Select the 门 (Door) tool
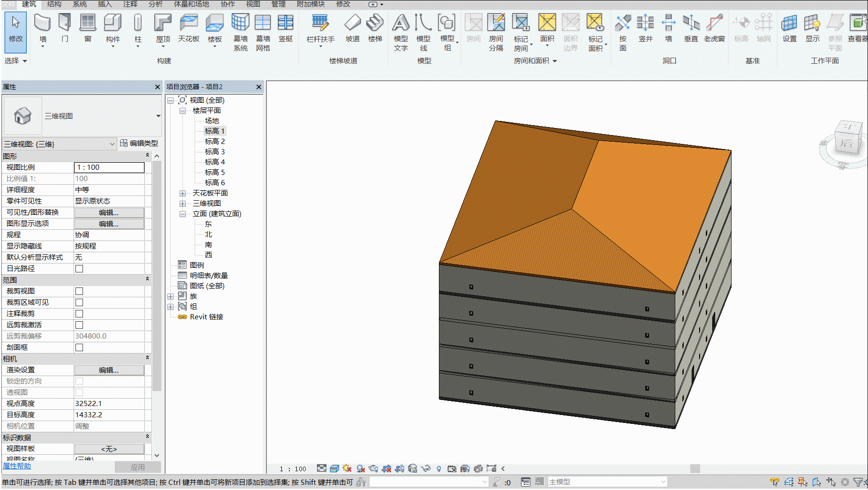 65,28
